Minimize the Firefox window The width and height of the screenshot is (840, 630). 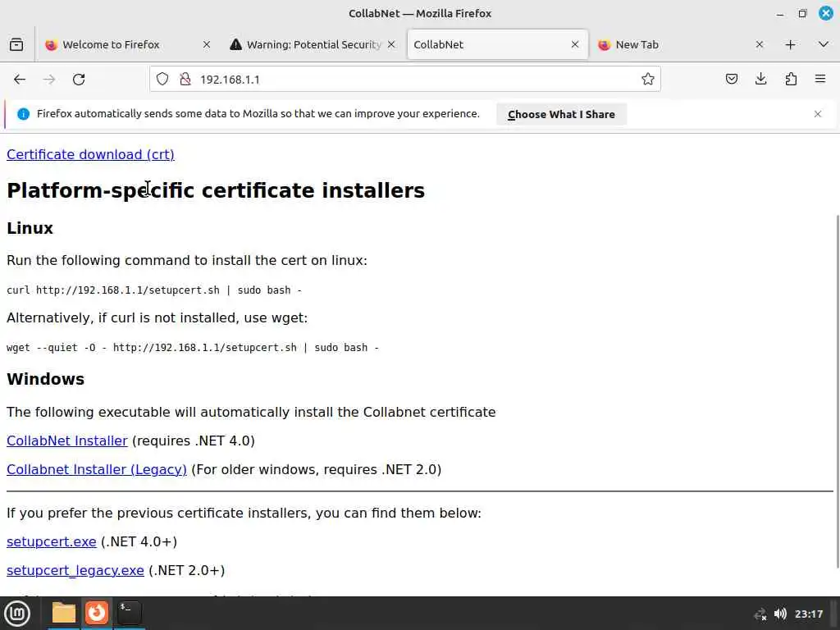779,13
